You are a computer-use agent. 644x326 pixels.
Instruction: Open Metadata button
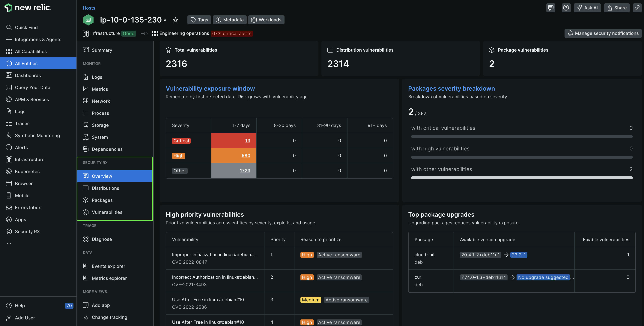229,20
